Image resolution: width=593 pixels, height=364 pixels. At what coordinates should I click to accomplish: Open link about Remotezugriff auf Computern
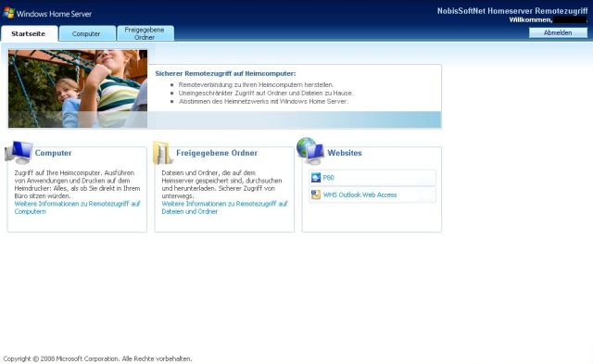coord(77,207)
